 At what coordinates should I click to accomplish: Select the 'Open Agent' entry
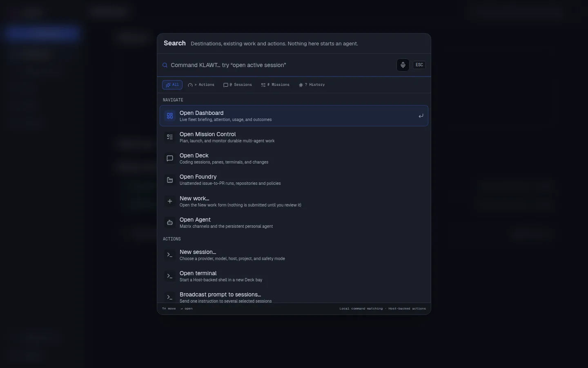[294, 222]
